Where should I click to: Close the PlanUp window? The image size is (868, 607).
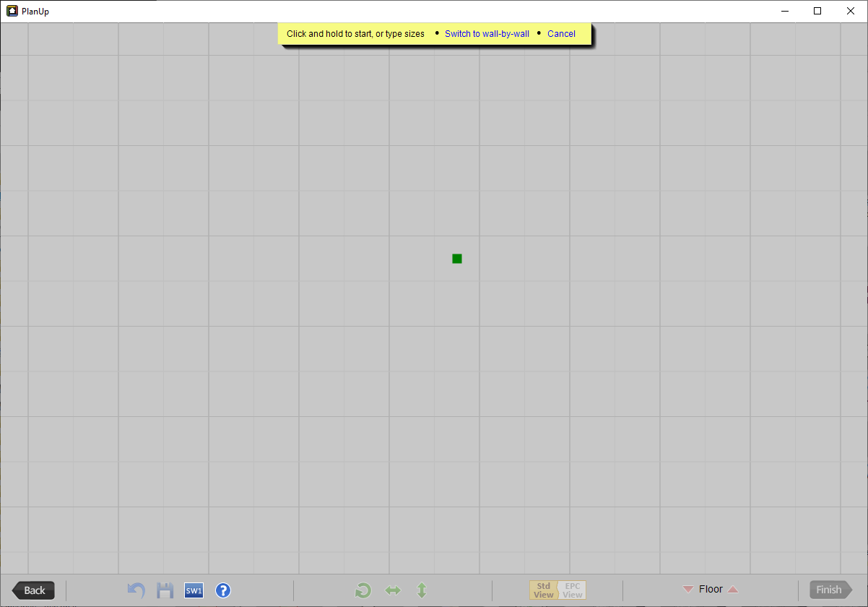(x=851, y=11)
